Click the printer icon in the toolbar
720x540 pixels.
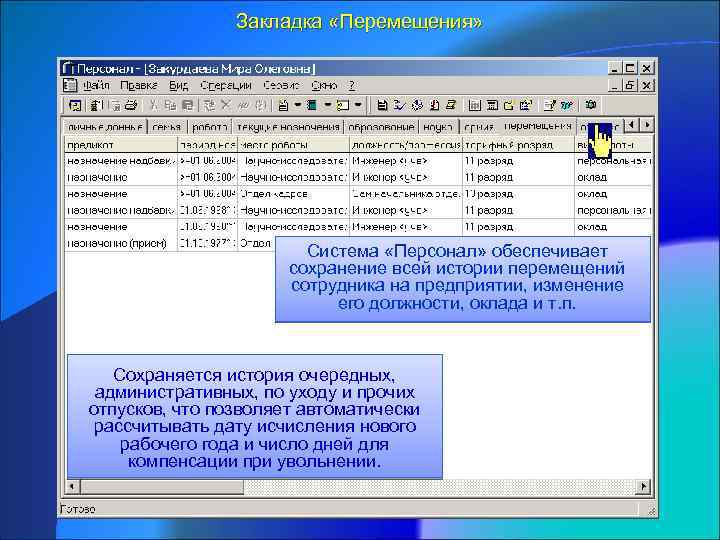pyautogui.click(x=131, y=106)
